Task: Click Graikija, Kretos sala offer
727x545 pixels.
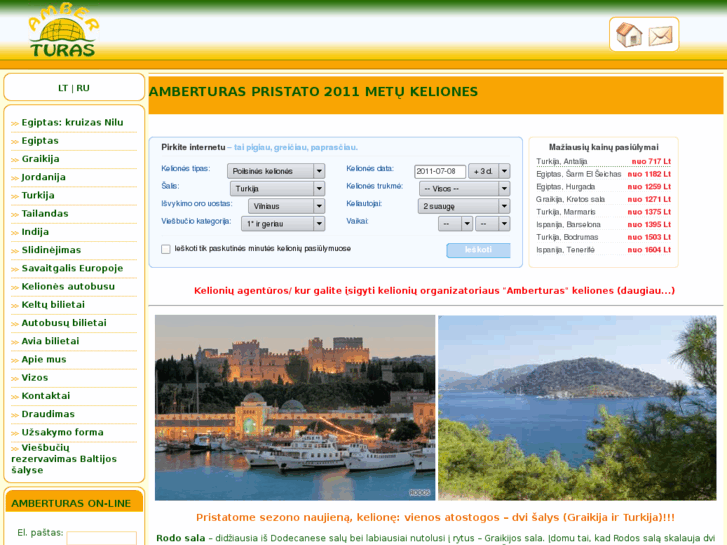Action: coord(603,199)
